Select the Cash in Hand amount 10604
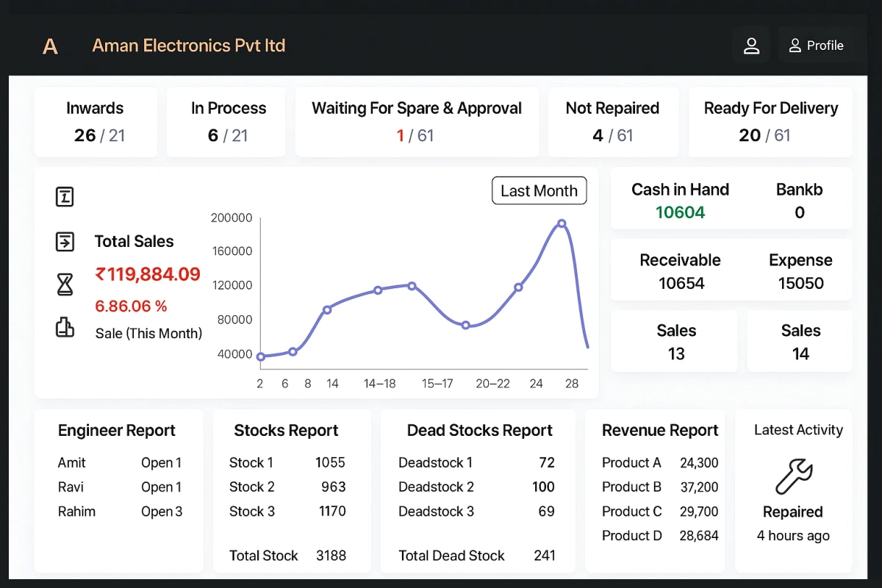 680,212
